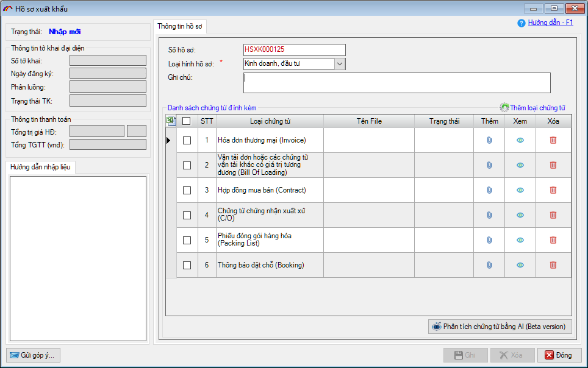Click the Excel export icon at grid corner

click(171, 121)
